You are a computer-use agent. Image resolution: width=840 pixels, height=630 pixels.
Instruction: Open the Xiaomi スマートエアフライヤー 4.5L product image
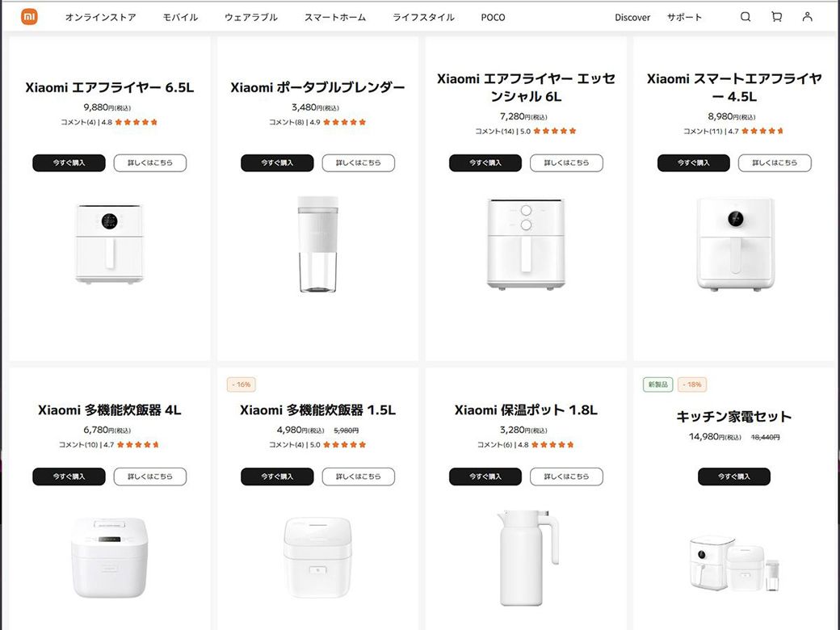click(x=734, y=242)
